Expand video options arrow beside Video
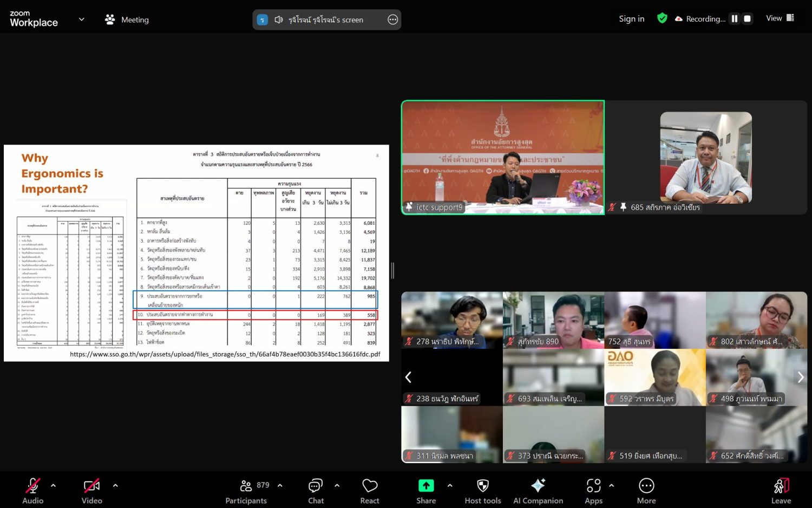 tap(115, 486)
